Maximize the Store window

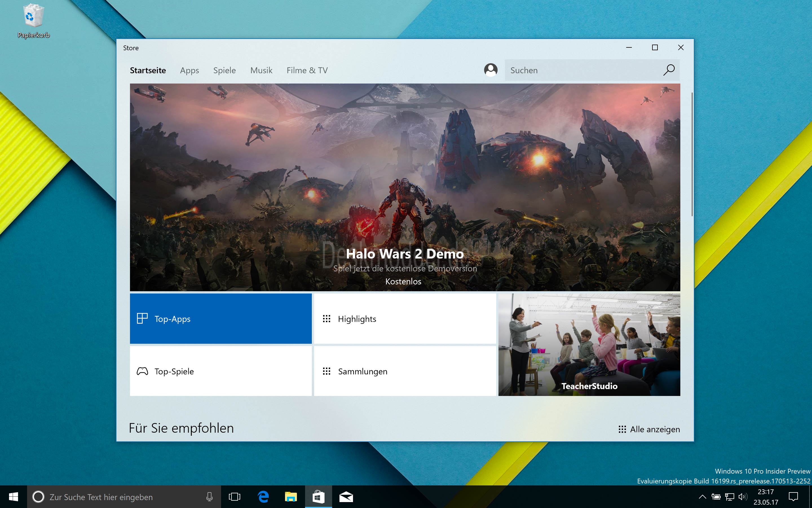point(655,47)
